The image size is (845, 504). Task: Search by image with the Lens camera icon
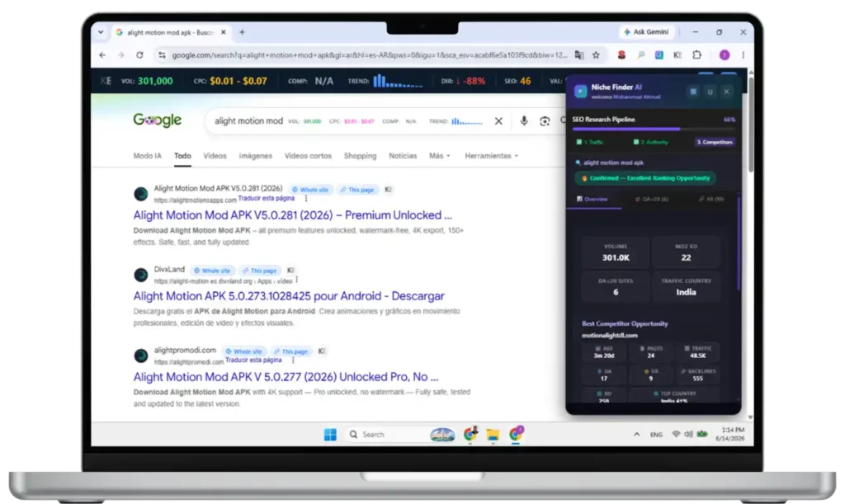pyautogui.click(x=545, y=121)
